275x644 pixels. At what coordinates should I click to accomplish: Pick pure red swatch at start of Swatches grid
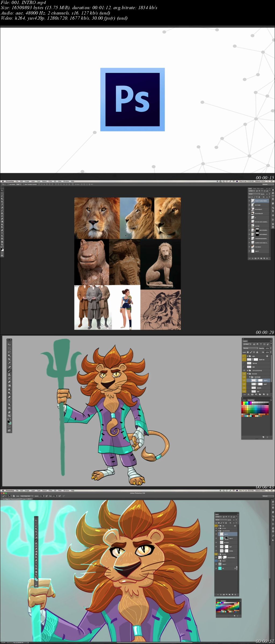pyautogui.click(x=242, y=402)
